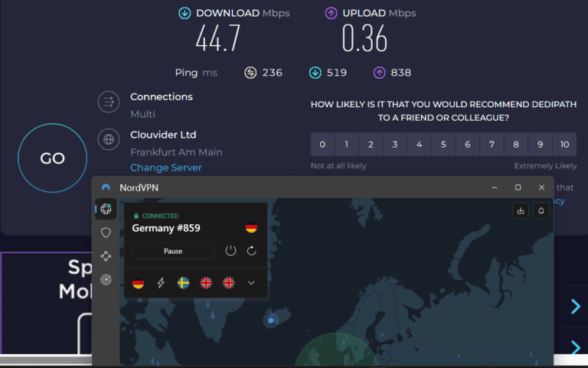Screen dimensions: 588x368
Task: Pick the Germany flag in recent connections
Action: 139,283
